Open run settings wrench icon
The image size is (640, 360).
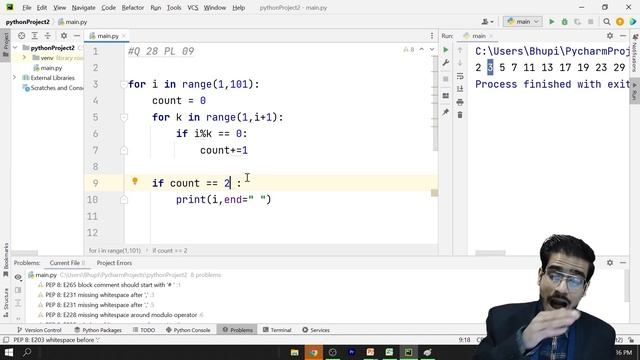(x=446, y=63)
